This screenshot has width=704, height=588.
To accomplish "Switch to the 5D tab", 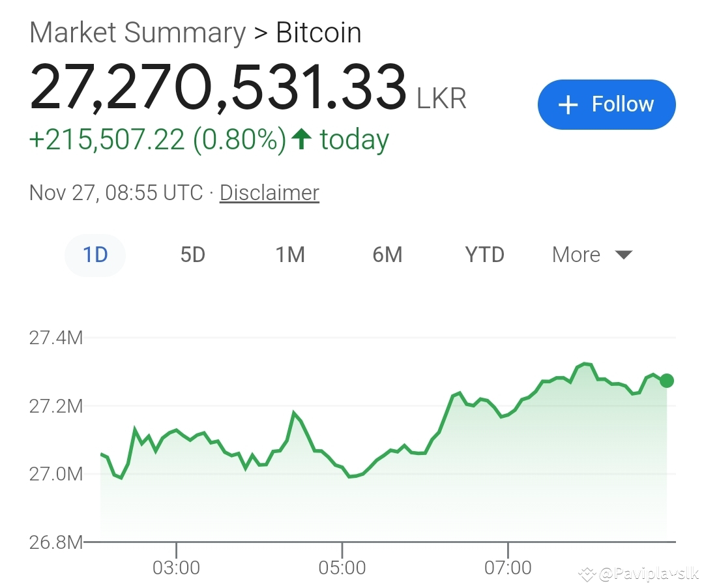I will (x=192, y=255).
